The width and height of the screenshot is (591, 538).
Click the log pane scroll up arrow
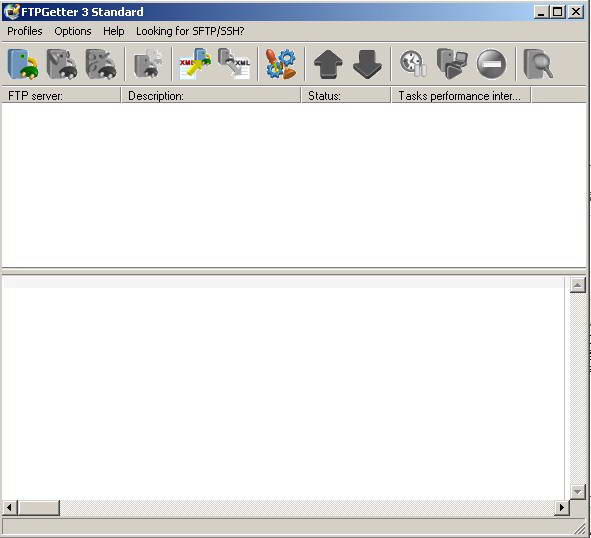click(577, 285)
